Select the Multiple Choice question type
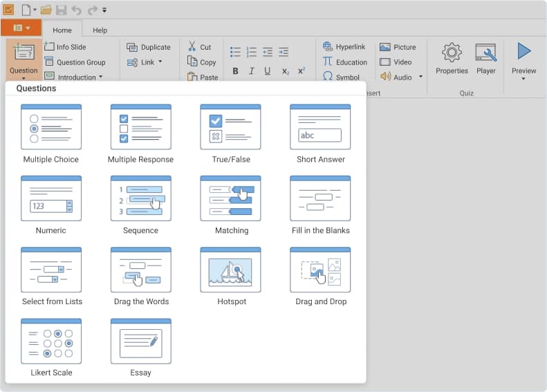Viewport: 547px width, 392px height. coord(51,128)
